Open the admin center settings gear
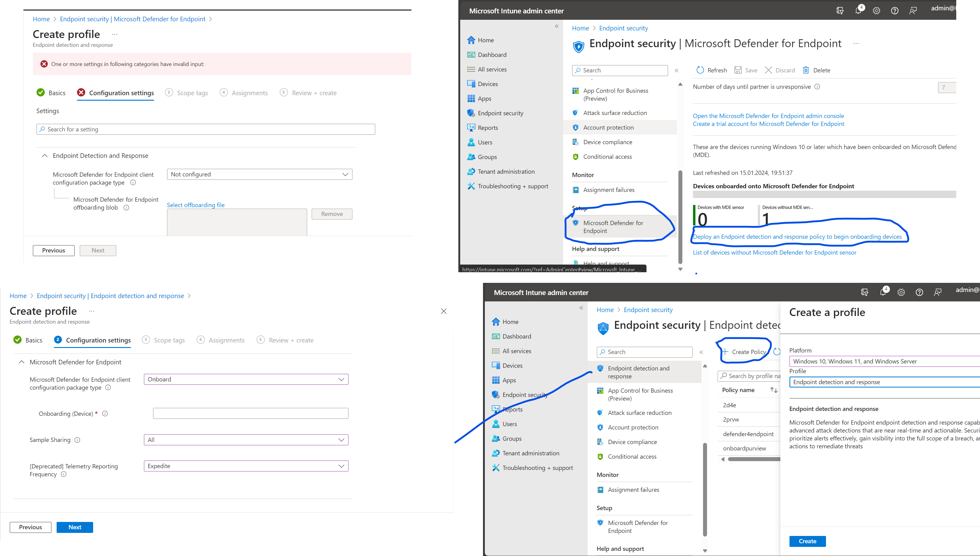The height and width of the screenshot is (556, 980). [x=877, y=11]
